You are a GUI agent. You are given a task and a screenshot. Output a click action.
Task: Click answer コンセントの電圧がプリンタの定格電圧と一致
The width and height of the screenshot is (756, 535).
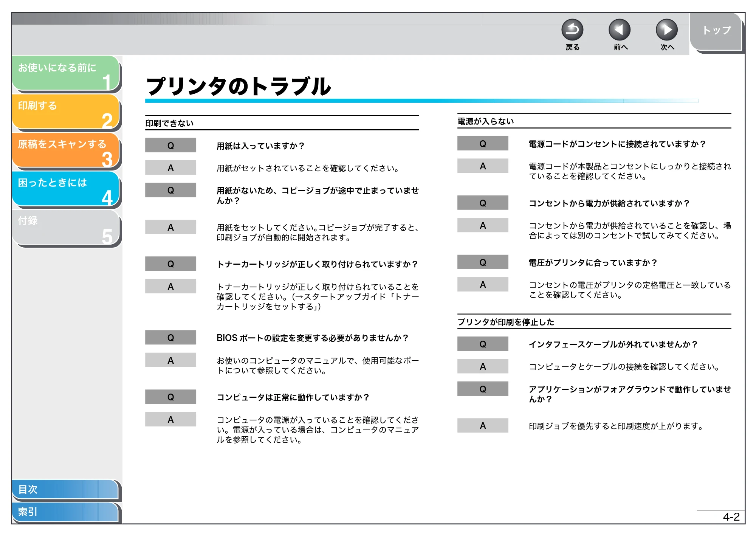(x=630, y=290)
